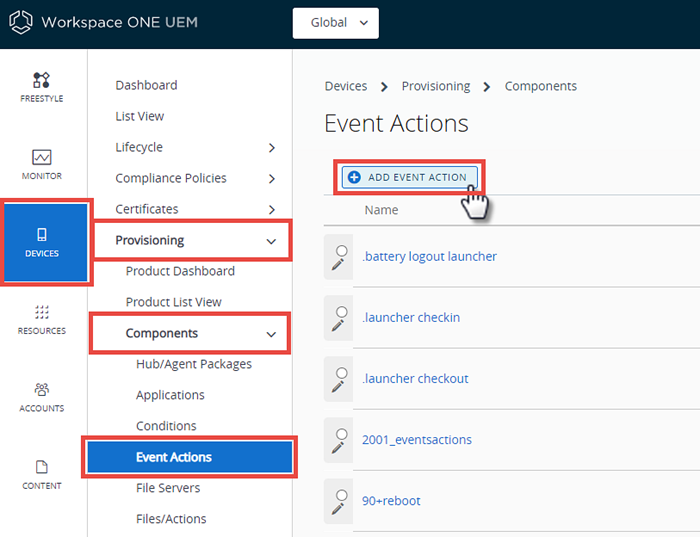700x537 pixels.
Task: Select the Devices section icon
Action: [42, 234]
